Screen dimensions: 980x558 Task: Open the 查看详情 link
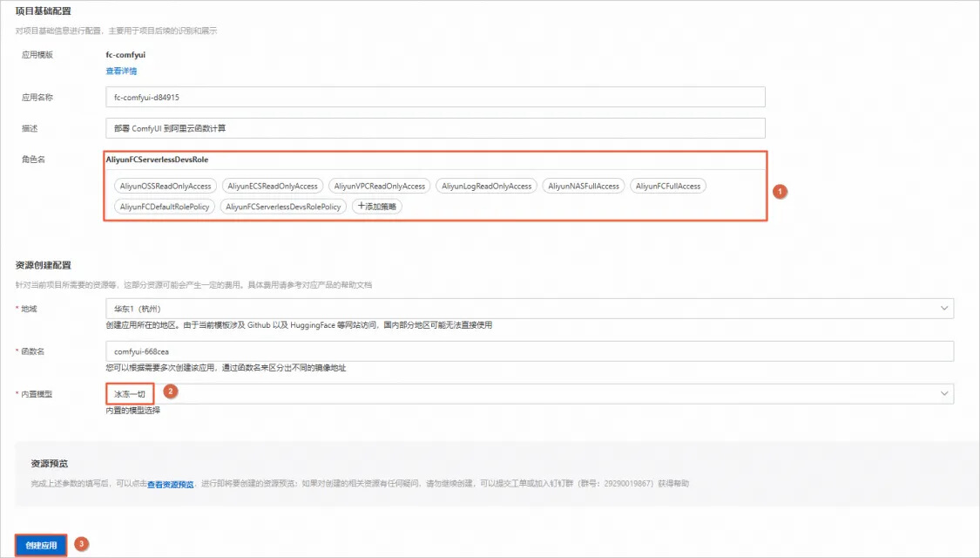(x=121, y=71)
